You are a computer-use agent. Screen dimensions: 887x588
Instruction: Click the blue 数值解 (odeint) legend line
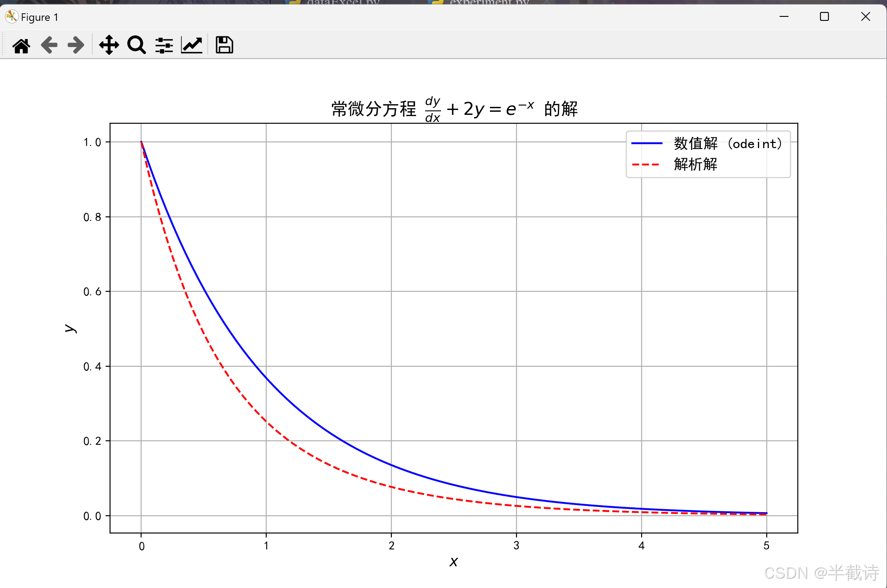(647, 143)
